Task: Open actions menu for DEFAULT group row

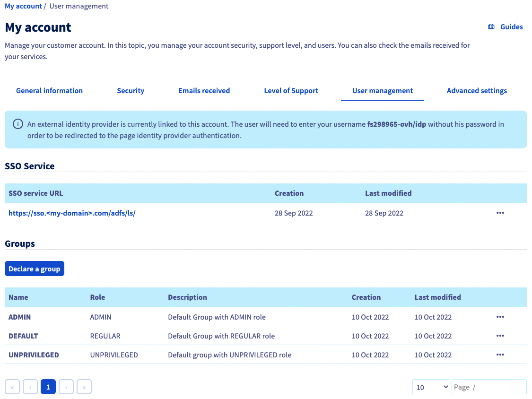Action: coord(500,336)
